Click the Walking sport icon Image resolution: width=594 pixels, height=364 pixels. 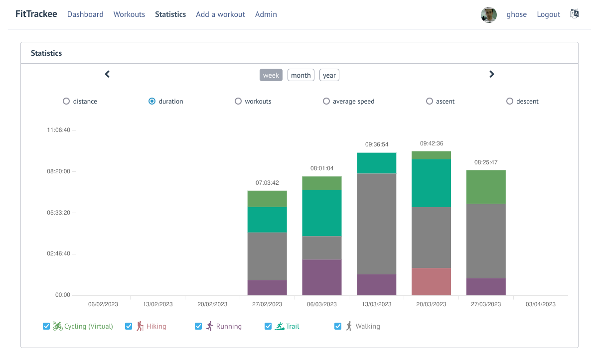(349, 327)
